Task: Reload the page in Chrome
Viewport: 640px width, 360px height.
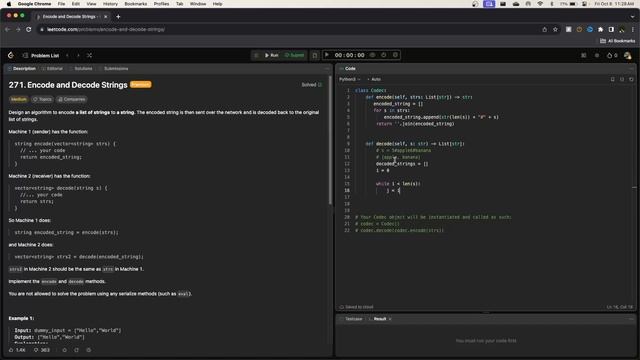Action: point(29,29)
